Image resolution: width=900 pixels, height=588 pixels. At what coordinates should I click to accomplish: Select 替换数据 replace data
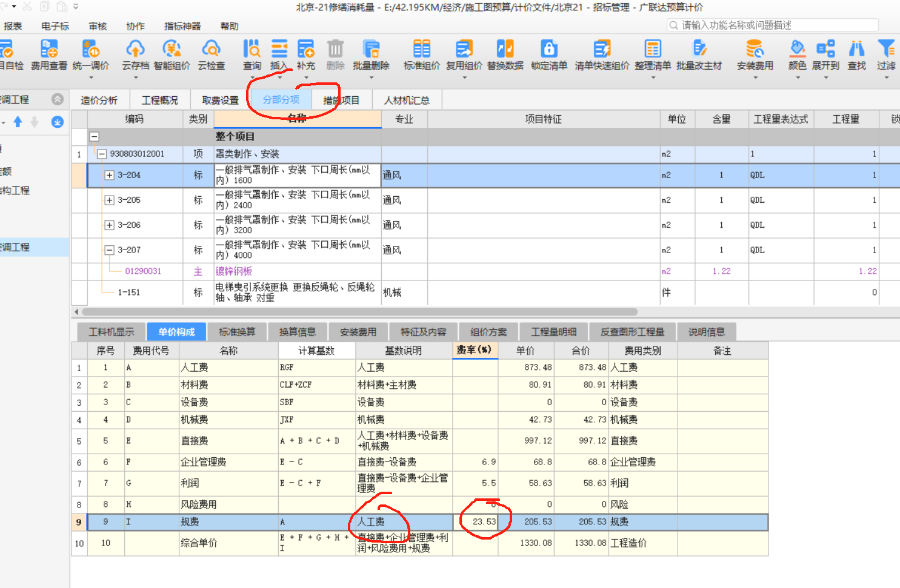[x=505, y=55]
